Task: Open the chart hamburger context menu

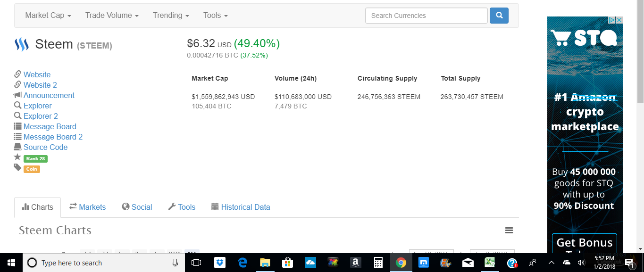Action: point(509,231)
